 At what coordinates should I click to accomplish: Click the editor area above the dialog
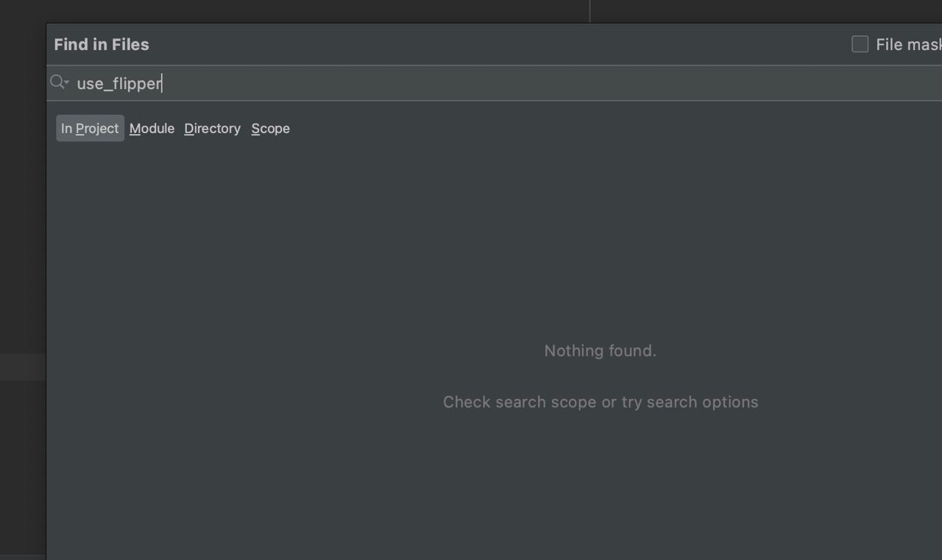(294, 10)
